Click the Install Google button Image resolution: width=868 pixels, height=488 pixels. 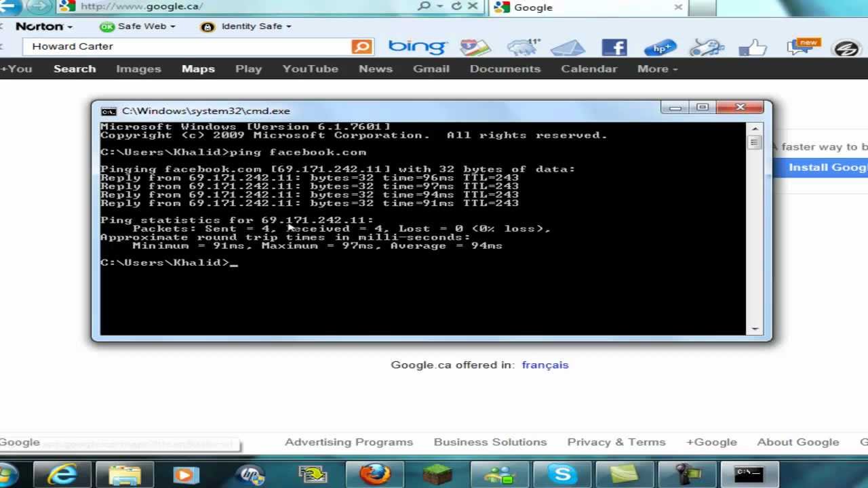822,167
